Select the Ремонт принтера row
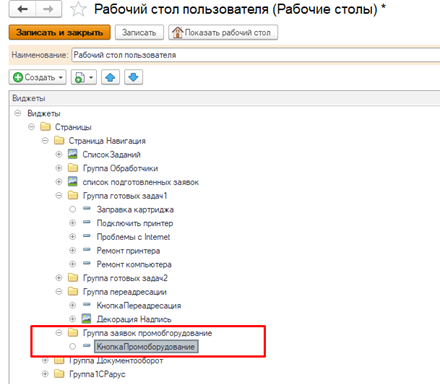The image size is (440, 384). [x=128, y=250]
